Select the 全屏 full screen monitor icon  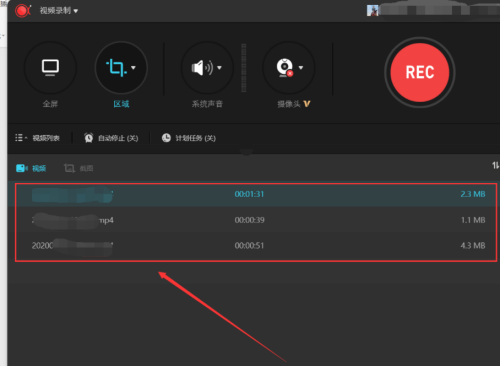click(50, 68)
